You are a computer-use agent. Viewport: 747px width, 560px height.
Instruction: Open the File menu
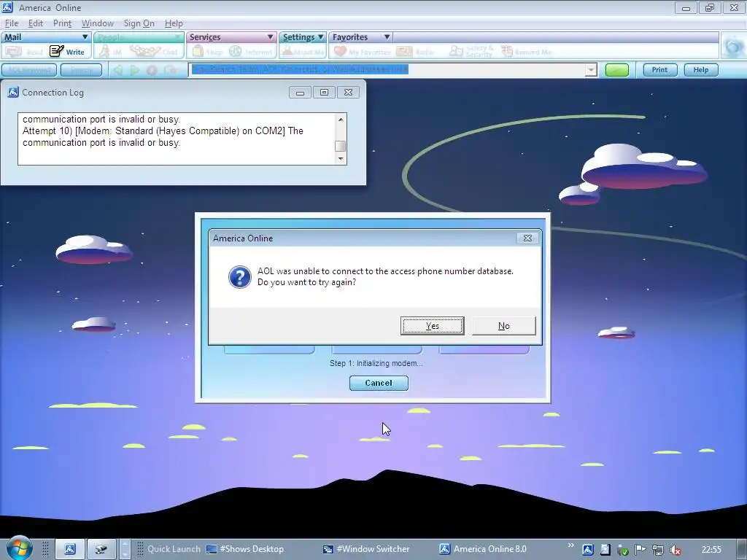click(x=12, y=23)
